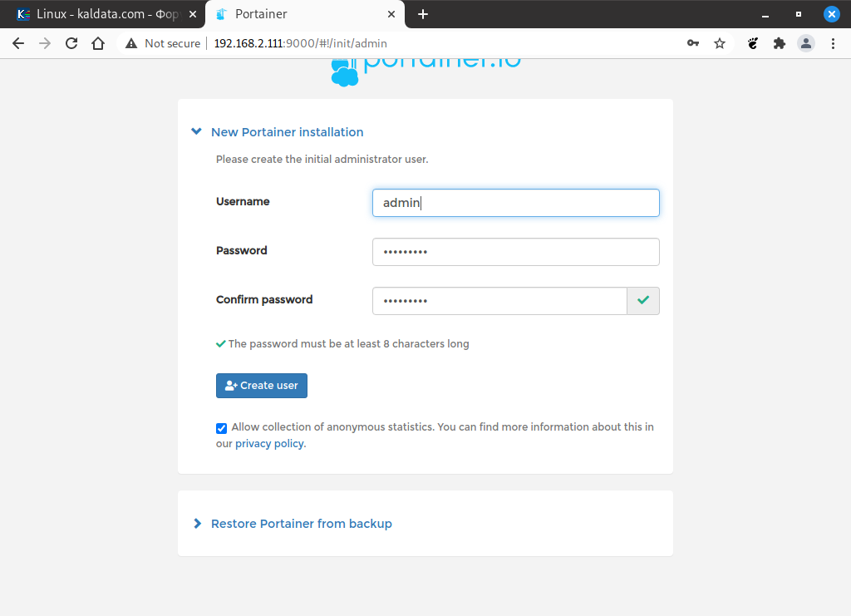Collapse the New Portainer installation section

pyautogui.click(x=196, y=132)
